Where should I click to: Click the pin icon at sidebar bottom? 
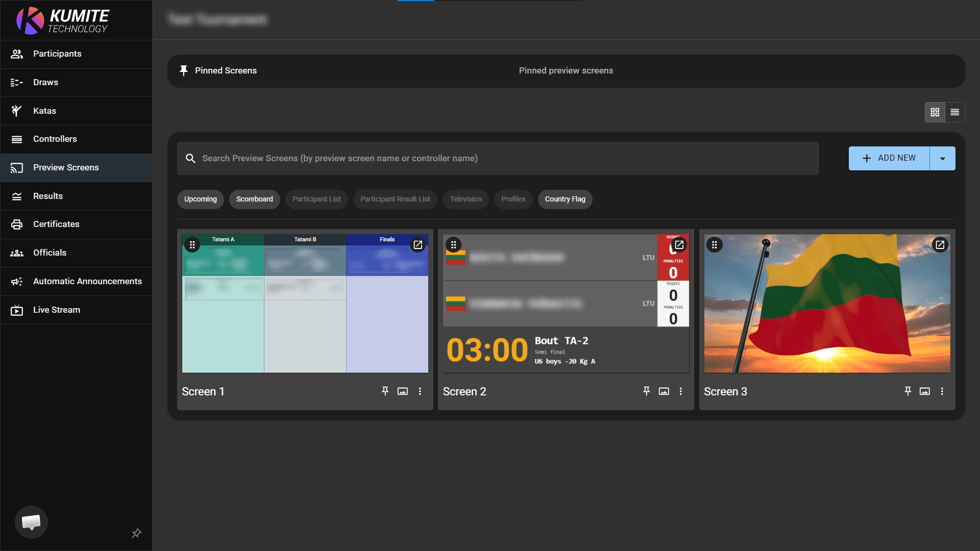136,533
